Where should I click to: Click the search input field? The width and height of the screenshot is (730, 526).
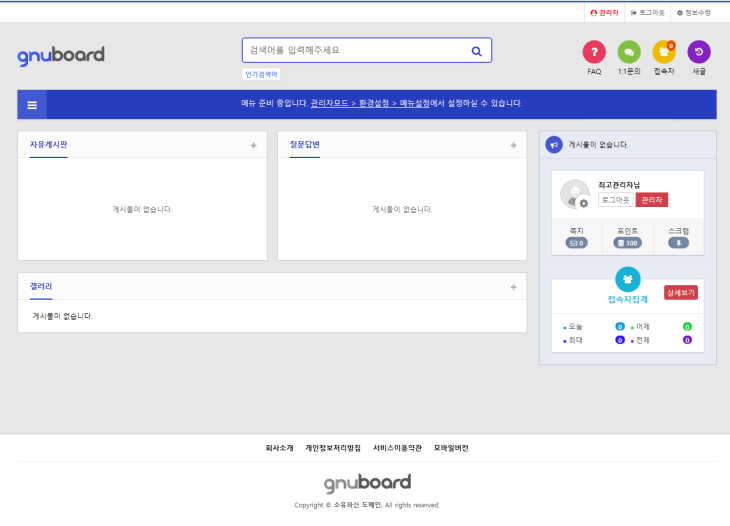[x=355, y=50]
